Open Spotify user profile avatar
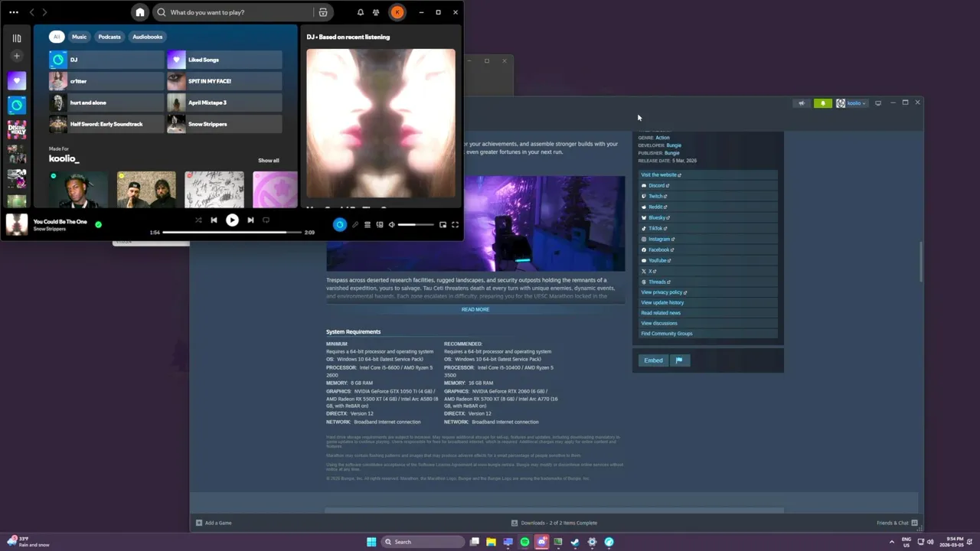The width and height of the screenshot is (980, 551). tap(397, 12)
